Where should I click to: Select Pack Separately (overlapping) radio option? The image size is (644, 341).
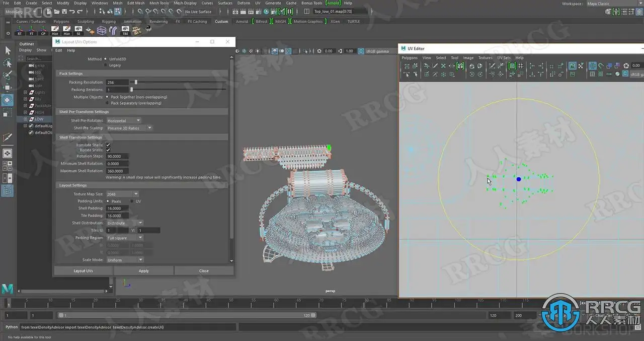coord(107,103)
